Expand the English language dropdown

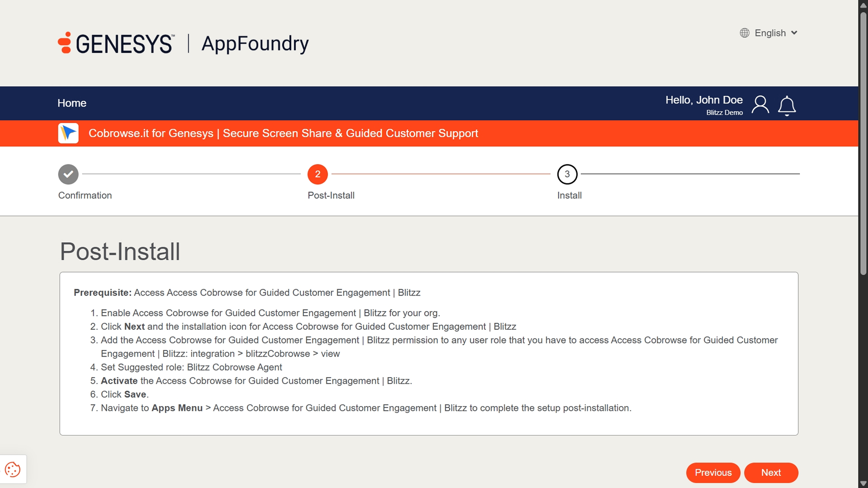770,33
